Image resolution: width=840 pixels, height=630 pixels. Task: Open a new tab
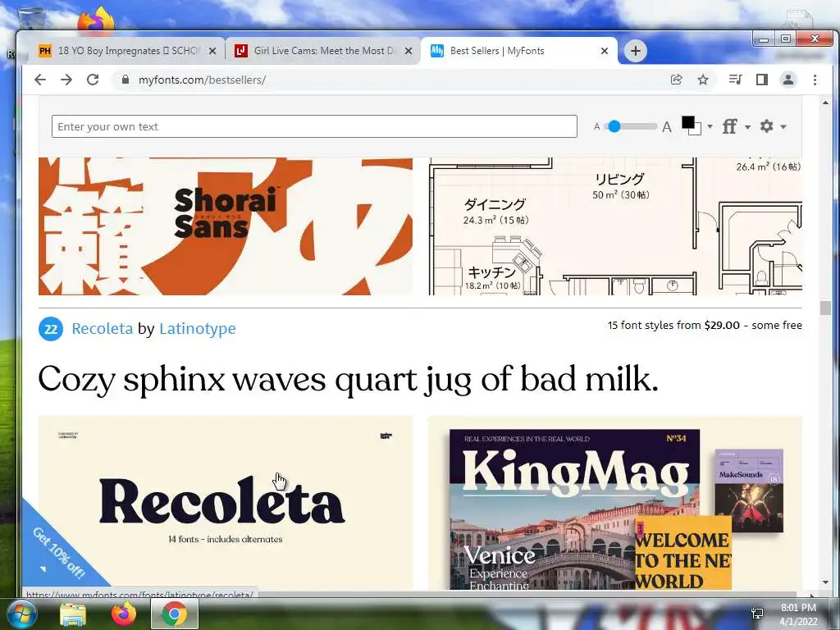tap(636, 51)
